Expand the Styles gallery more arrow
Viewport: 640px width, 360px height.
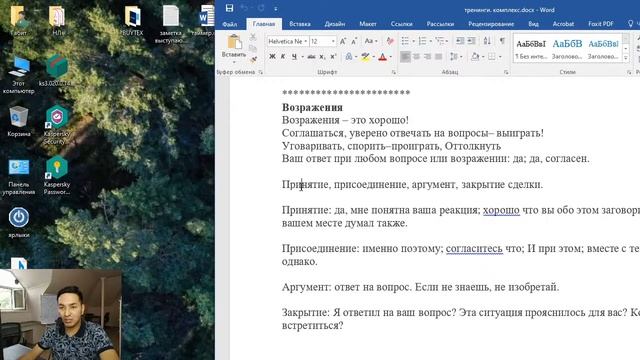pos(626,58)
